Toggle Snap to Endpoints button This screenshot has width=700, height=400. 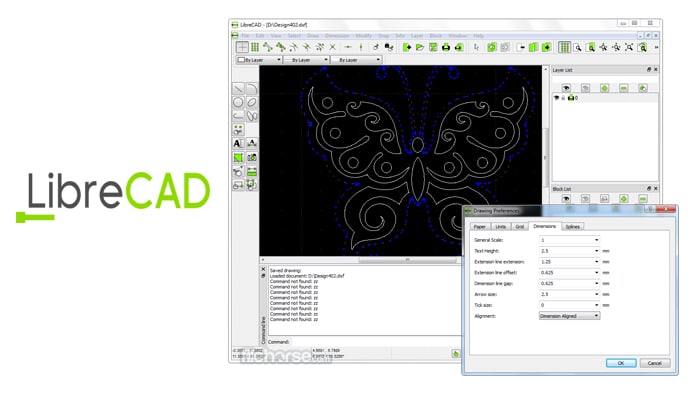click(x=268, y=47)
